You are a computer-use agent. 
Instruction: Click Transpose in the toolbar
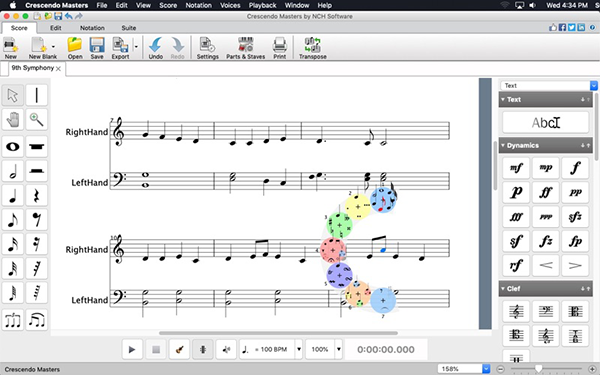click(313, 48)
